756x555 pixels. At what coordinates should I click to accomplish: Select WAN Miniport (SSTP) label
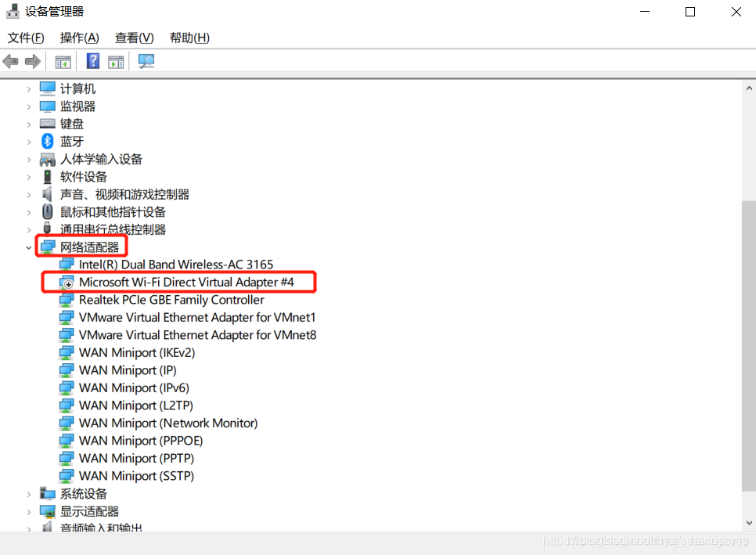(136, 476)
